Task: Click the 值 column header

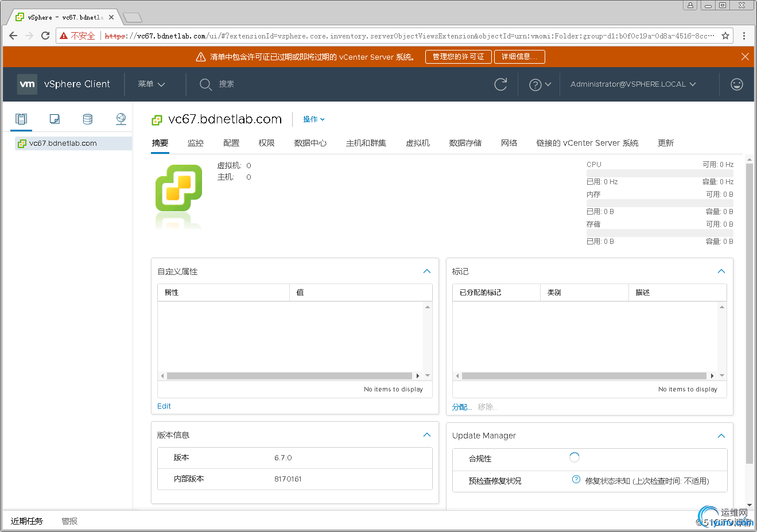Action: point(361,292)
